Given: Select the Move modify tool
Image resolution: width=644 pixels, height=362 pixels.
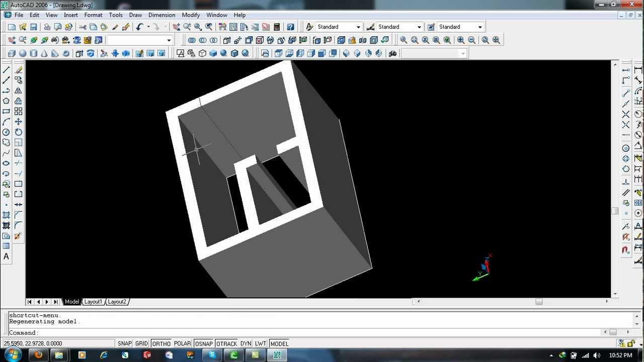Looking at the screenshot, I should 19,122.
